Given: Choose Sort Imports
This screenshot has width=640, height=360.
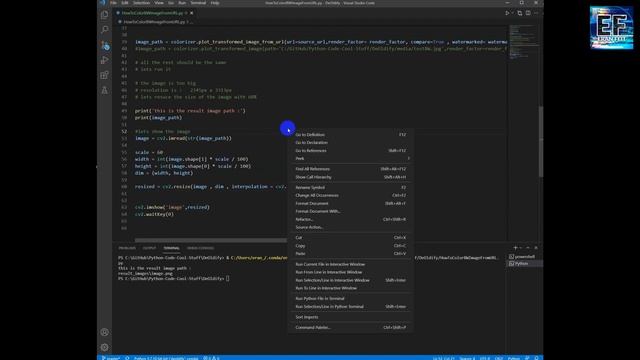Looking at the screenshot, I should click(351, 317).
